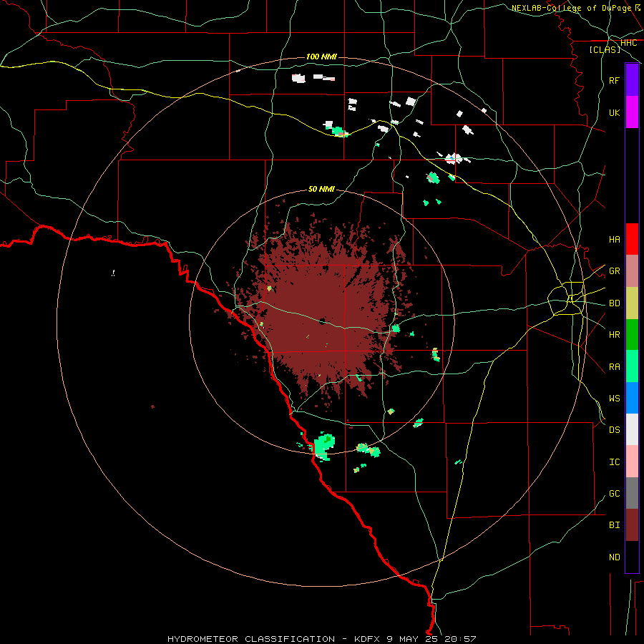Click the ND black legend swatch

pos(632,557)
